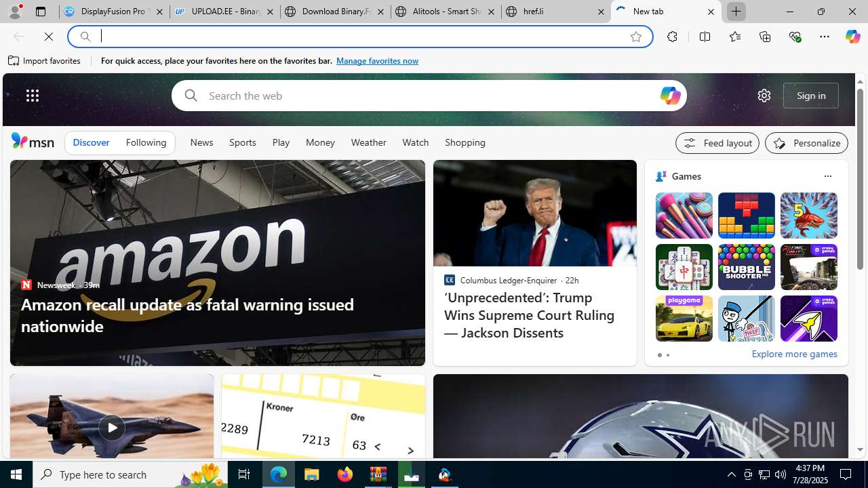Open Browser essentials icon
The image size is (868, 488).
[x=795, y=37]
